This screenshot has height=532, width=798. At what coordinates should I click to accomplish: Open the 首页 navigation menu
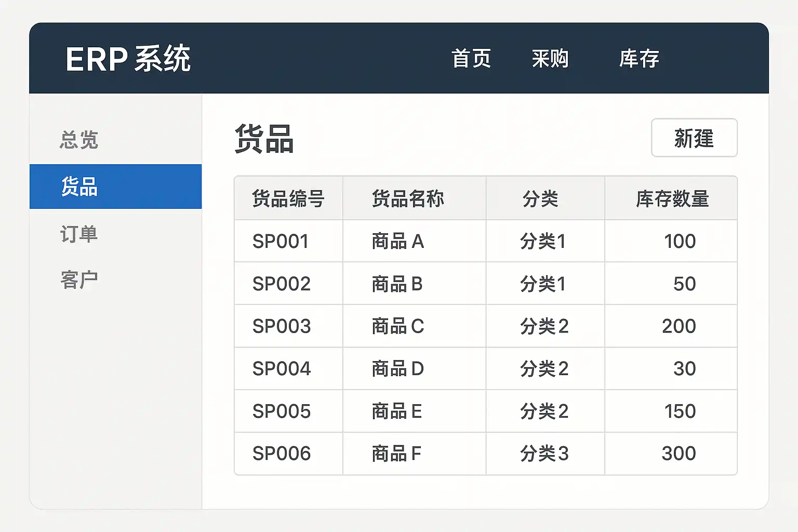(x=471, y=59)
